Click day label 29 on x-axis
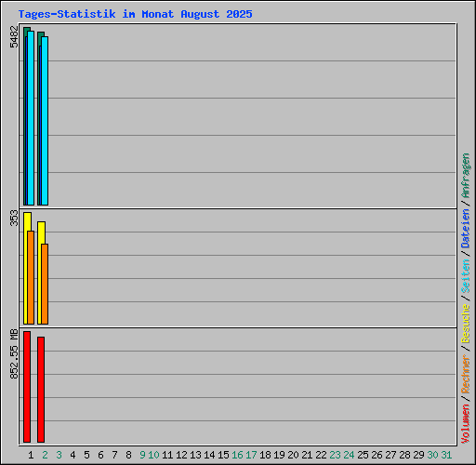The width and height of the screenshot is (476, 465). click(x=418, y=455)
